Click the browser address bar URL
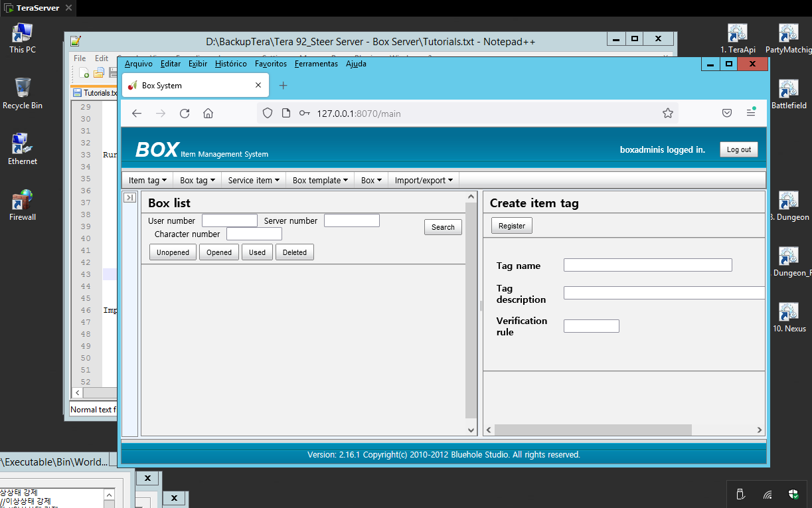This screenshot has width=812, height=508. pyautogui.click(x=359, y=114)
